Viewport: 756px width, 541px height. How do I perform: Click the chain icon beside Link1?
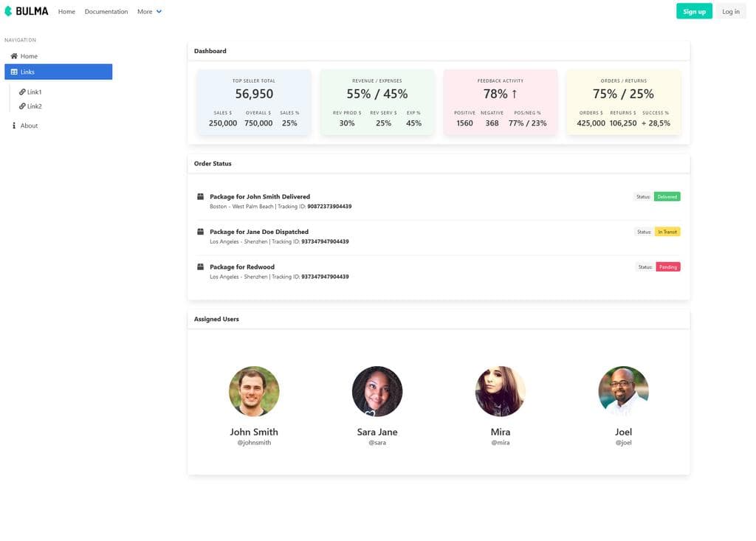(x=22, y=92)
